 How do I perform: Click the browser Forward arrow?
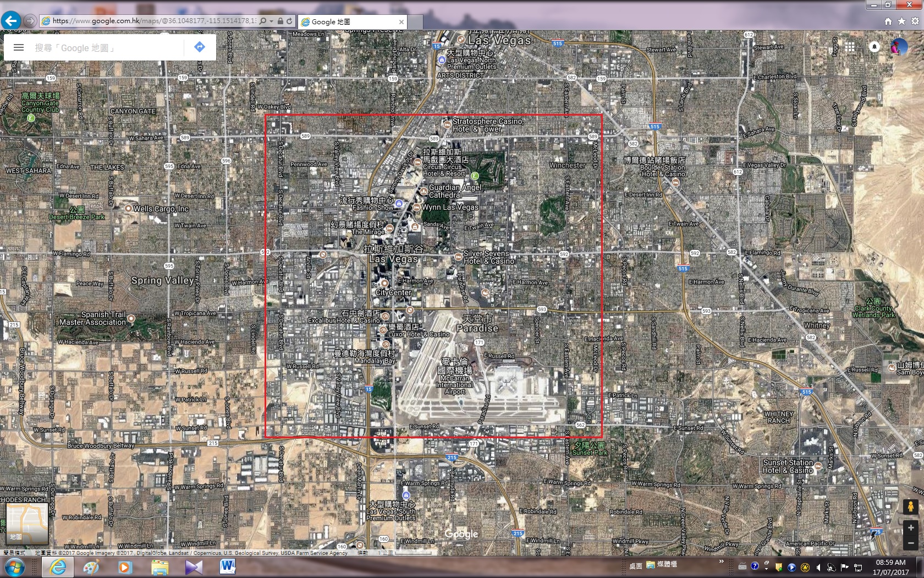point(30,21)
